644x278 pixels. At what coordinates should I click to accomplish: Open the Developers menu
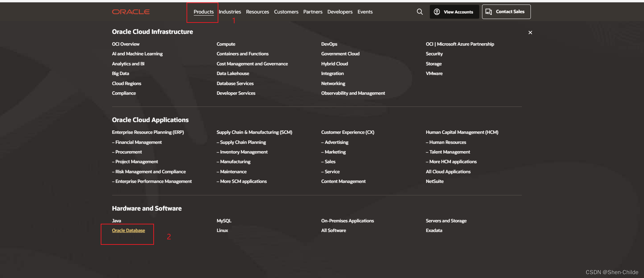pos(340,12)
